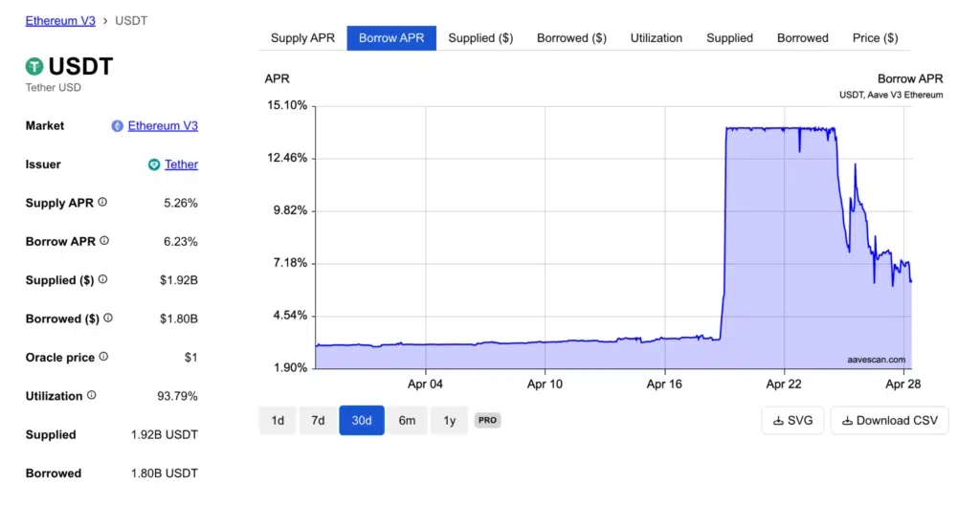Click the 5.26% Supply APR value
This screenshot has height=506, width=980.
tap(181, 203)
